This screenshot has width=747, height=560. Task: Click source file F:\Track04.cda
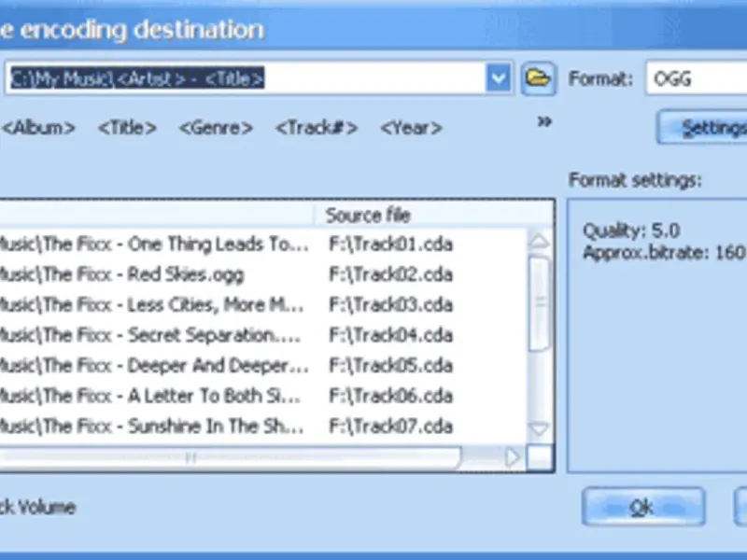(390, 335)
